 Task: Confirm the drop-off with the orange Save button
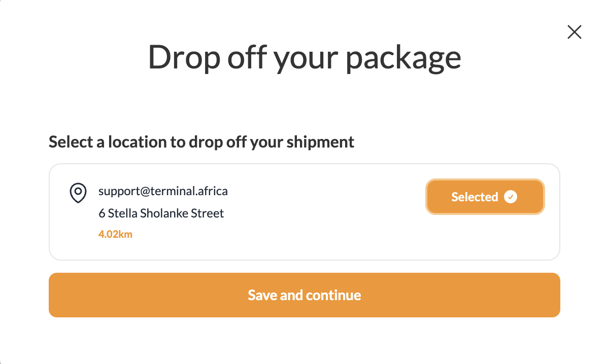pos(304,295)
